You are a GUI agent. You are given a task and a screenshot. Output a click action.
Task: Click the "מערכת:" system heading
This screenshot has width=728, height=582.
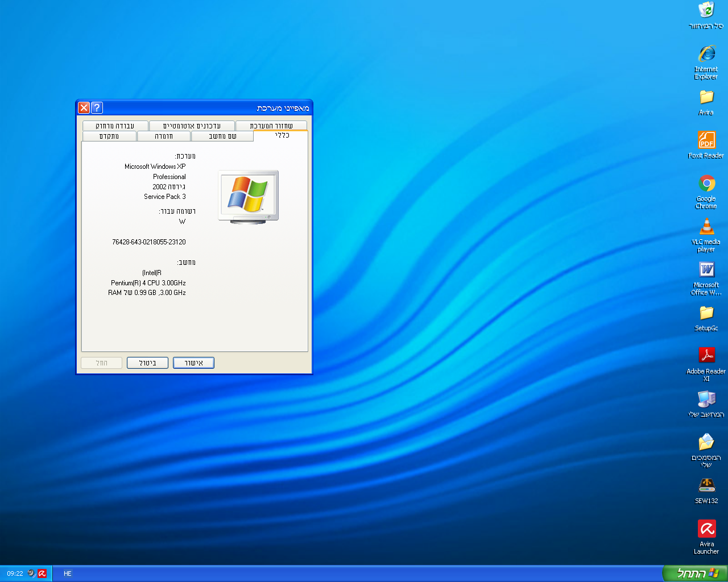click(185, 156)
